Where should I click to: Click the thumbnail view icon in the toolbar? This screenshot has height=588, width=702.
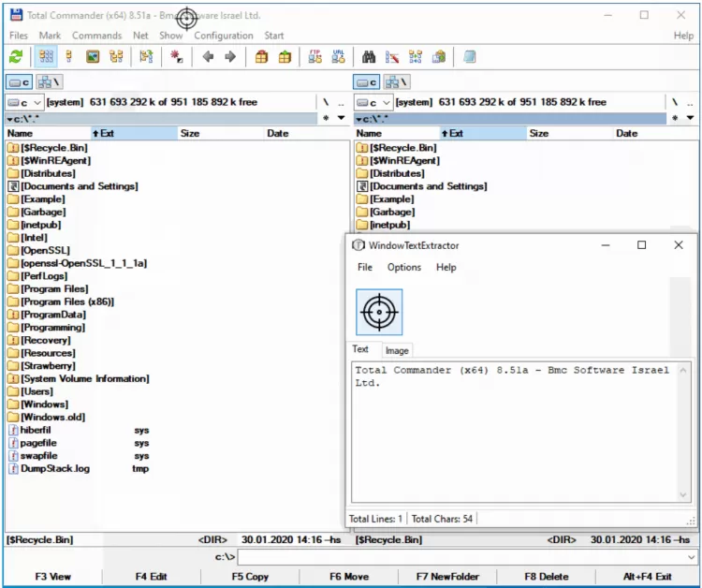pos(93,57)
